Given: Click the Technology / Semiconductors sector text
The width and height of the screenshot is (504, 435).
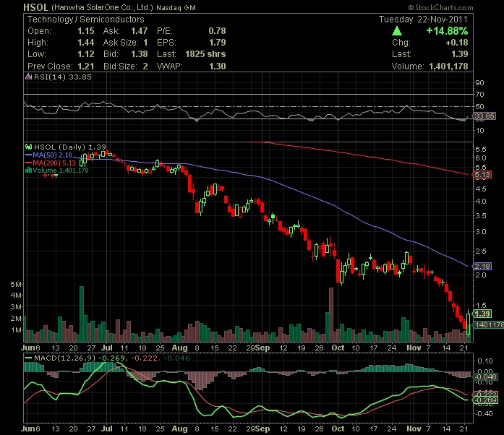Looking at the screenshot, I should 86,20.
